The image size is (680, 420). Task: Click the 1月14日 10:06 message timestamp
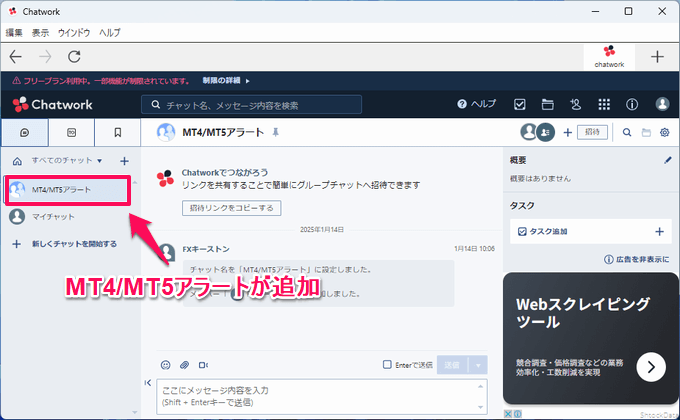(x=474, y=249)
